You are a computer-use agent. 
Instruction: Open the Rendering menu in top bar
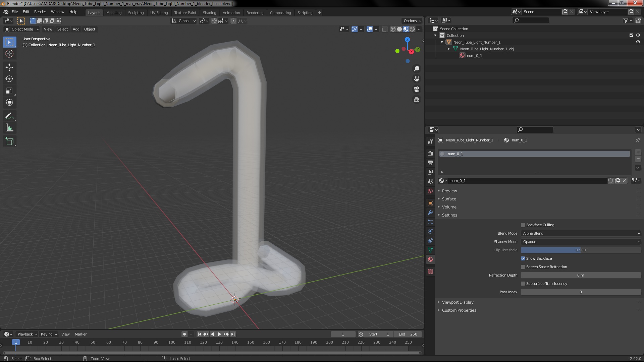point(255,12)
